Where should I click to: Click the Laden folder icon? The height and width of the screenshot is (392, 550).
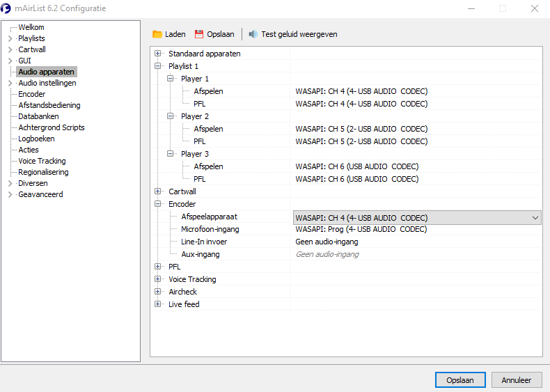pos(157,34)
